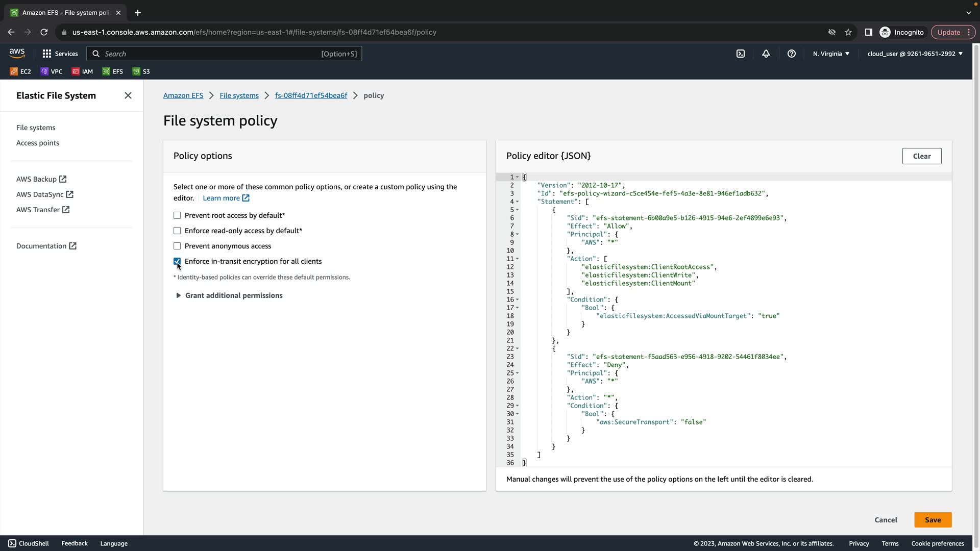Go to Access points in sidebar

[x=38, y=143]
